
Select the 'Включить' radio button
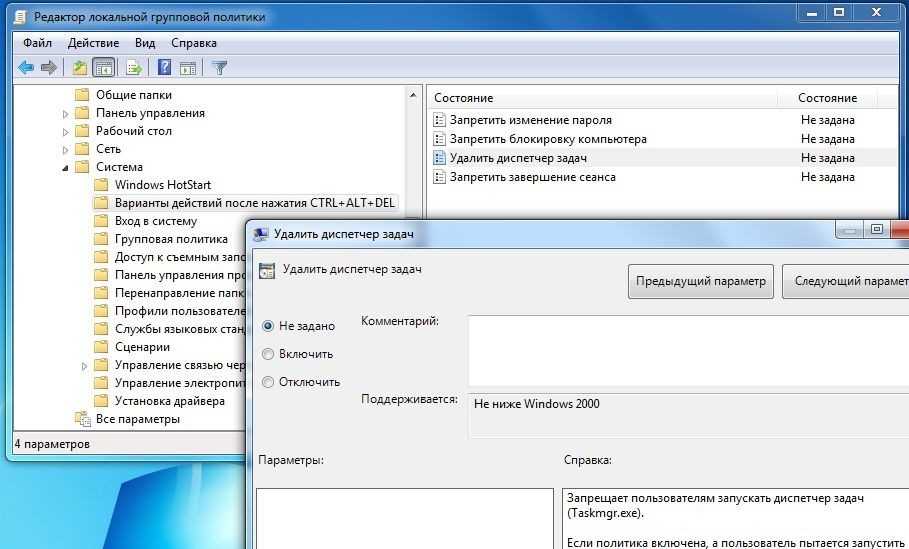coord(268,354)
